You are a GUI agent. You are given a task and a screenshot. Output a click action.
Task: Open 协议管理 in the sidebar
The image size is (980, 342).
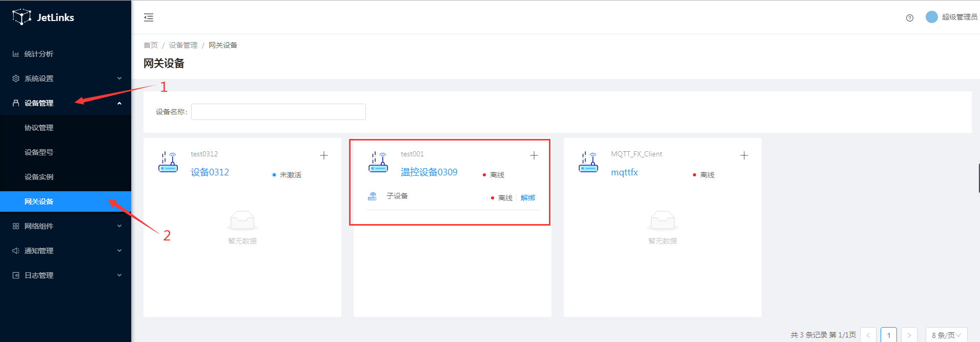click(39, 128)
